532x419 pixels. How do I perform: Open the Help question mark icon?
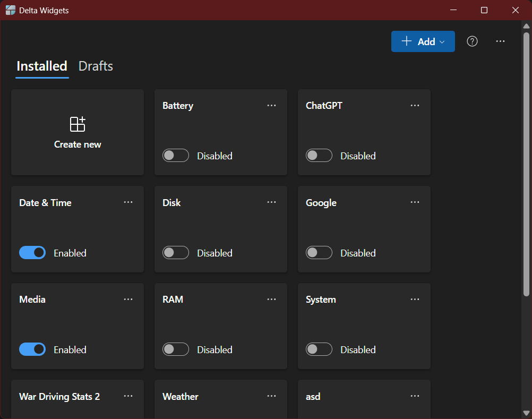472,41
